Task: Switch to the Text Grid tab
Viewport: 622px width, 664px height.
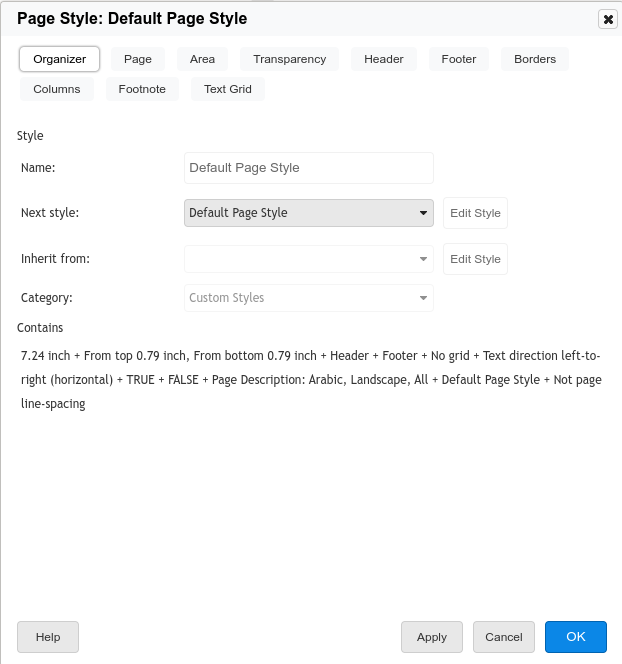Action: click(228, 89)
